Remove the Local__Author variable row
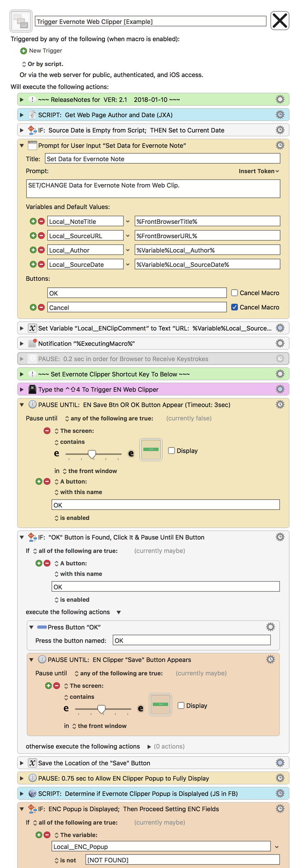 [x=41, y=250]
